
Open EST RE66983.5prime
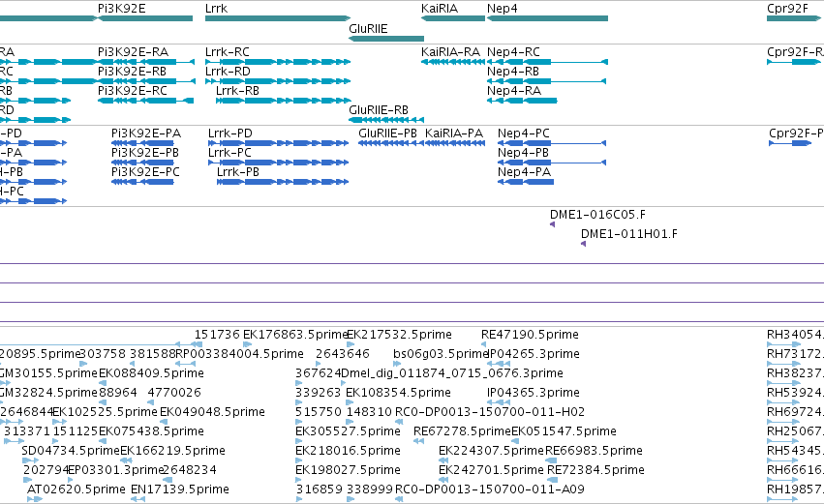tap(594, 451)
